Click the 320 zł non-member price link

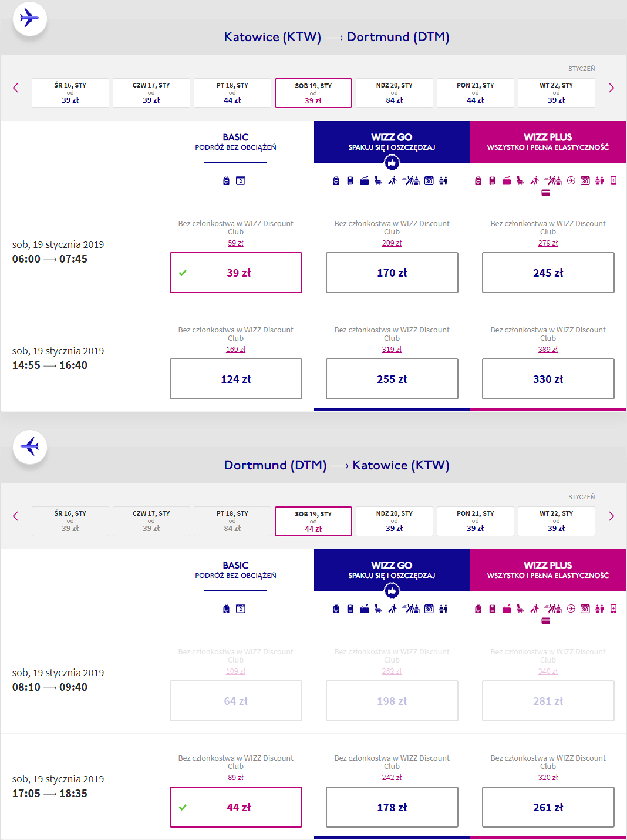[548, 778]
